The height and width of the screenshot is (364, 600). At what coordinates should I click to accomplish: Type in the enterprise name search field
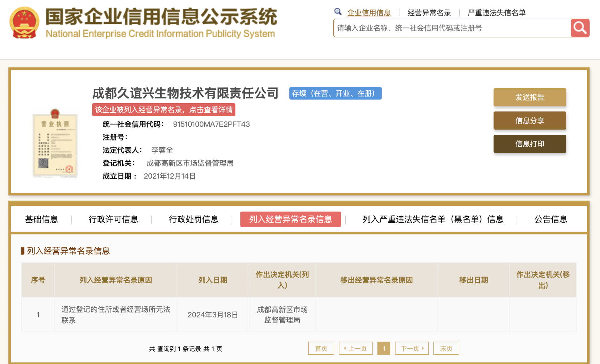pyautogui.click(x=452, y=28)
